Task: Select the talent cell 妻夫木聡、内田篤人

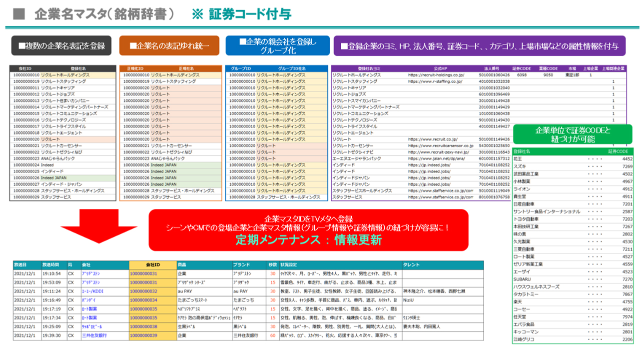Action: click(x=422, y=326)
